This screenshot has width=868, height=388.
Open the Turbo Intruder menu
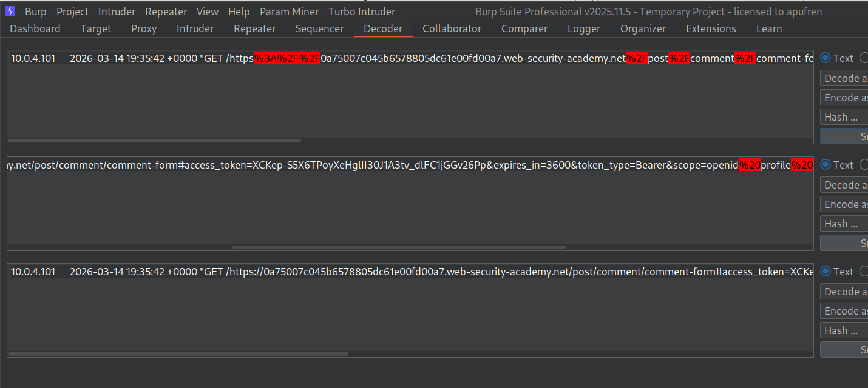361,12
